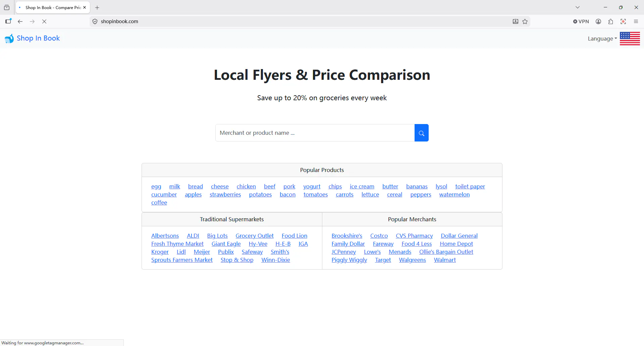The height and width of the screenshot is (346, 644).
Task: Open the cheese product link
Action: coord(220,186)
